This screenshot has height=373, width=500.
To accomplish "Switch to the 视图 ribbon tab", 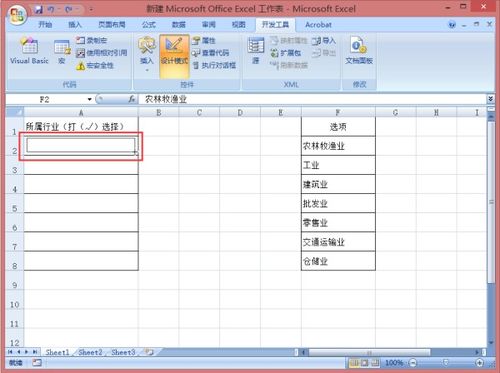I will 239,25.
